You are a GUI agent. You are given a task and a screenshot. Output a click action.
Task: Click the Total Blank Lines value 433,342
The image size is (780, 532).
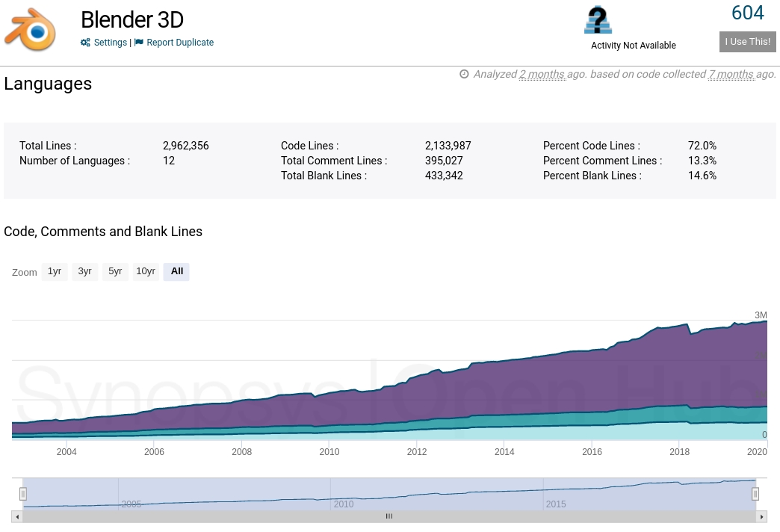(x=444, y=176)
